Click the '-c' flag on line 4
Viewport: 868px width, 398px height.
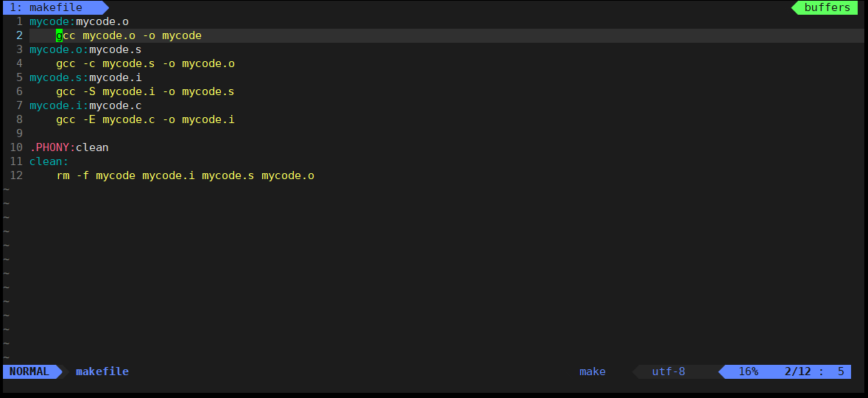click(x=89, y=63)
